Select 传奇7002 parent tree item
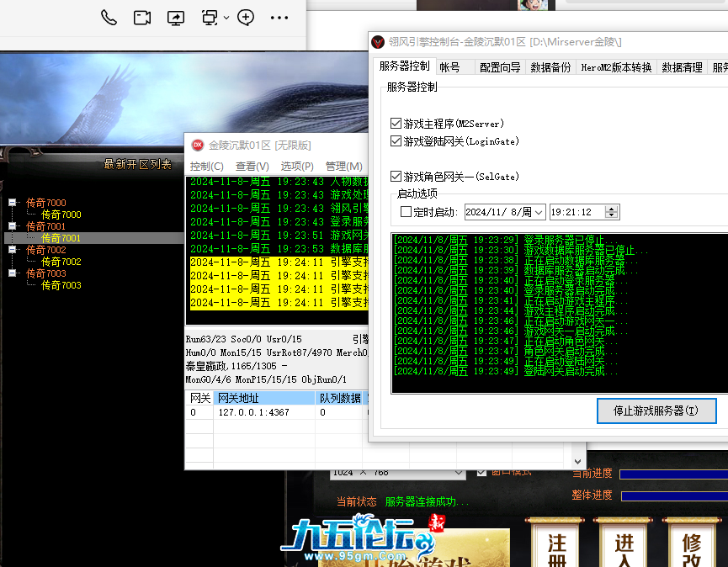 pos(46,250)
